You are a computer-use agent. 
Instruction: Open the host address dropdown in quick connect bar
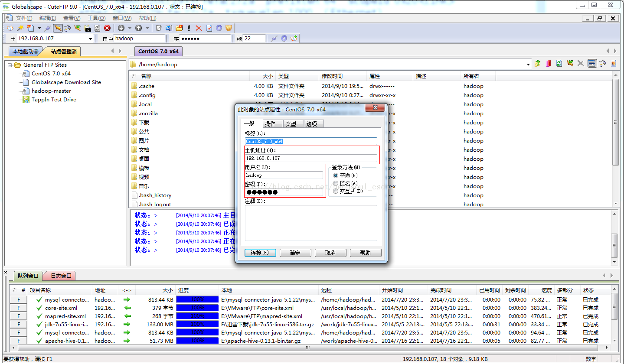pyautogui.click(x=90, y=39)
